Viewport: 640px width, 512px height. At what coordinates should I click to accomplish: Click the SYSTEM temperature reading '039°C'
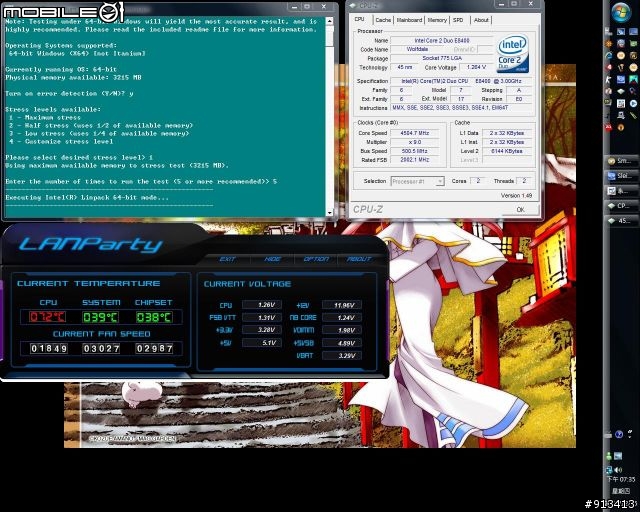tap(100, 317)
